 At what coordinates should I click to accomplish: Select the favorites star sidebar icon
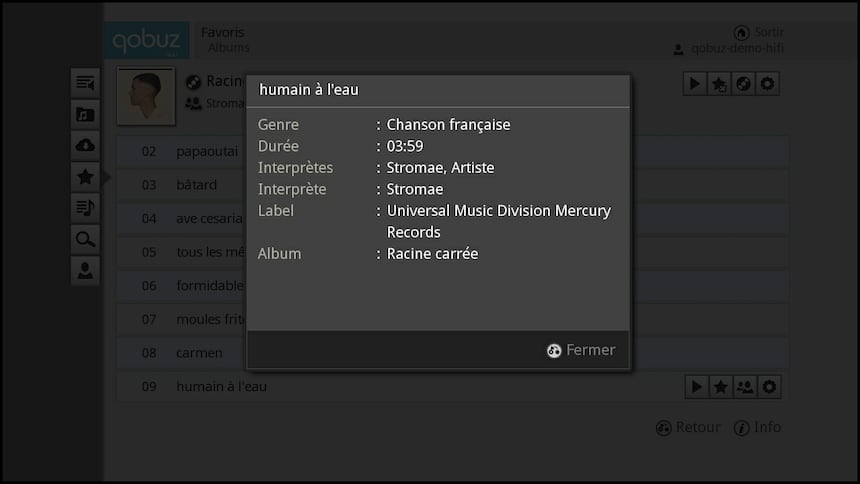pyautogui.click(x=85, y=177)
